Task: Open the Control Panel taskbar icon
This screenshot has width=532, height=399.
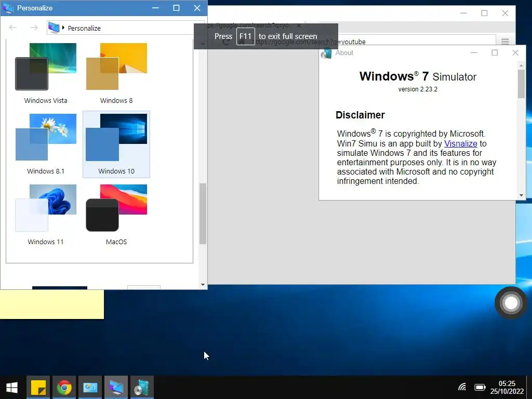Action: 90,388
